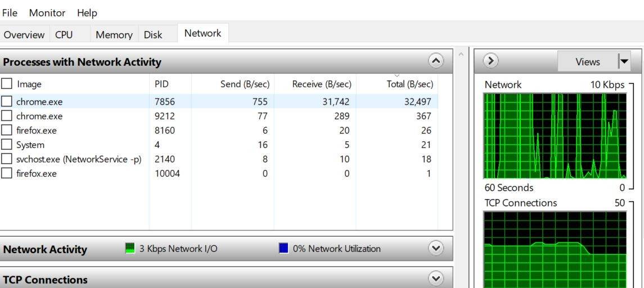Click the green Network I/O legend swatch
This screenshot has height=288, width=644.
[130, 248]
